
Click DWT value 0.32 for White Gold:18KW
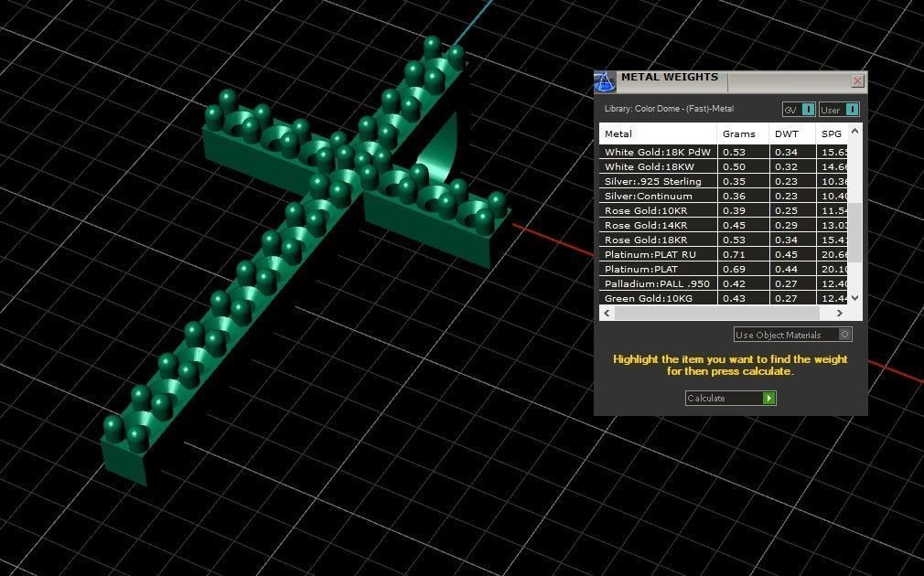tap(786, 166)
